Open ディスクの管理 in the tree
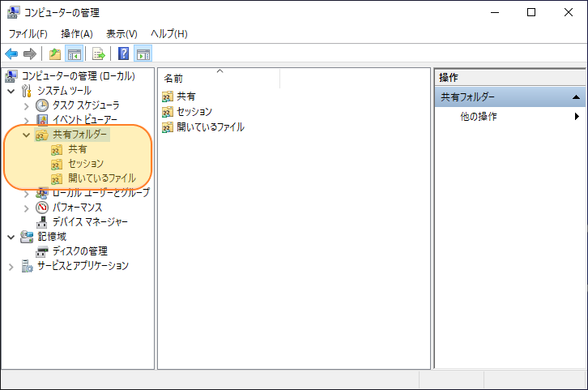Viewport: 588px width, 390px height. tap(80, 251)
